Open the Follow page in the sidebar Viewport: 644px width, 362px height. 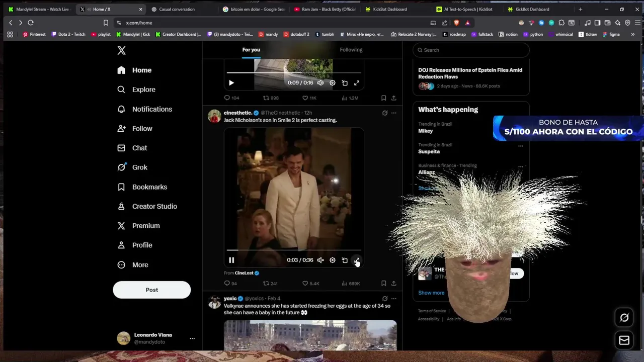[x=134, y=129]
